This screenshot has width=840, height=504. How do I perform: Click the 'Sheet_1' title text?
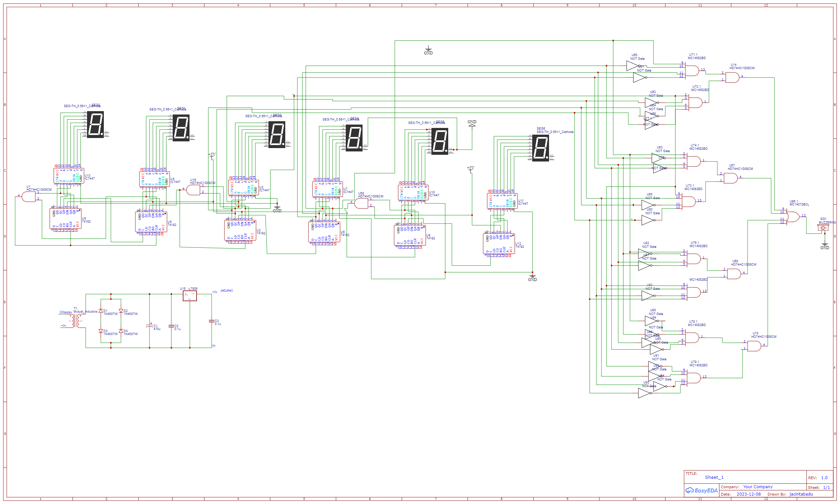[x=714, y=477]
